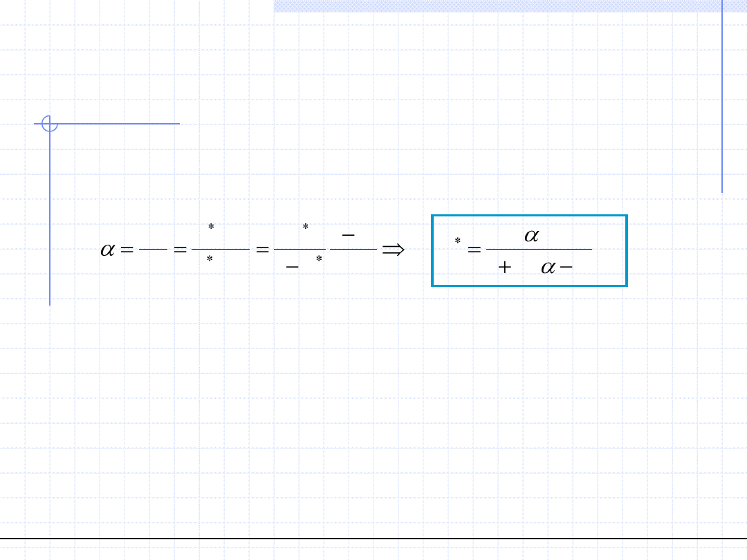Click the asterisk below the second fraction bar
747x560 pixels.
tap(210, 259)
